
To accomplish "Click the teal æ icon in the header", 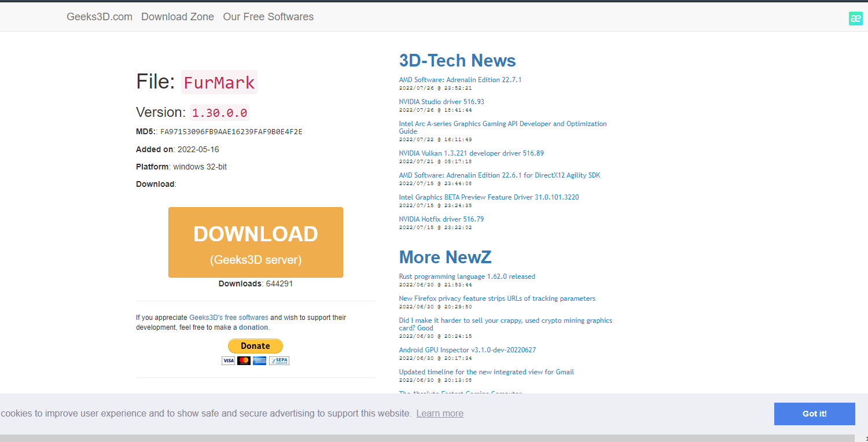I will pos(855,19).
